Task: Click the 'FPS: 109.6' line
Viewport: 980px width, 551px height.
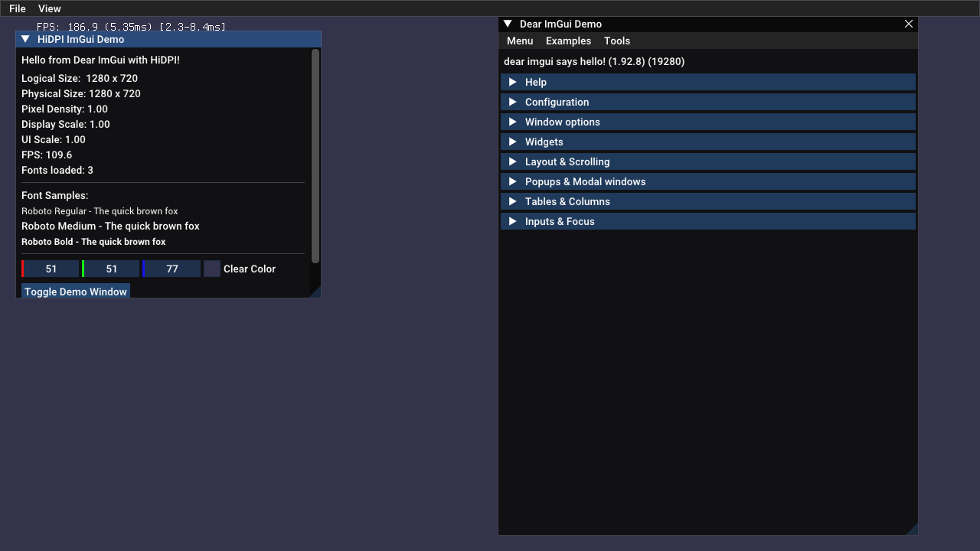Action: (47, 155)
